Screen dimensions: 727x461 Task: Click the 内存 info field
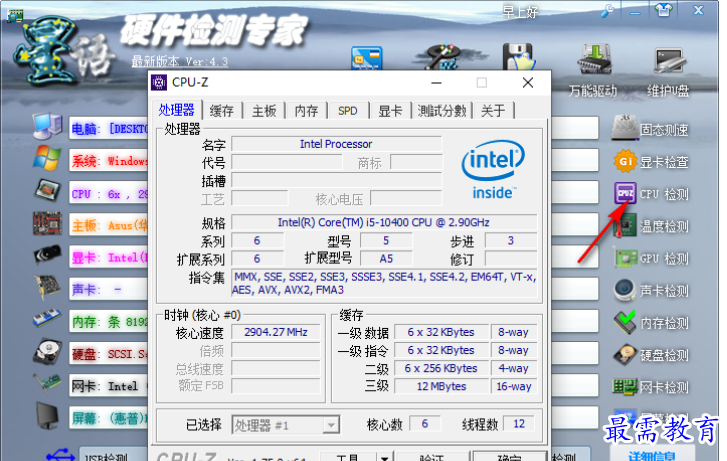(x=109, y=321)
